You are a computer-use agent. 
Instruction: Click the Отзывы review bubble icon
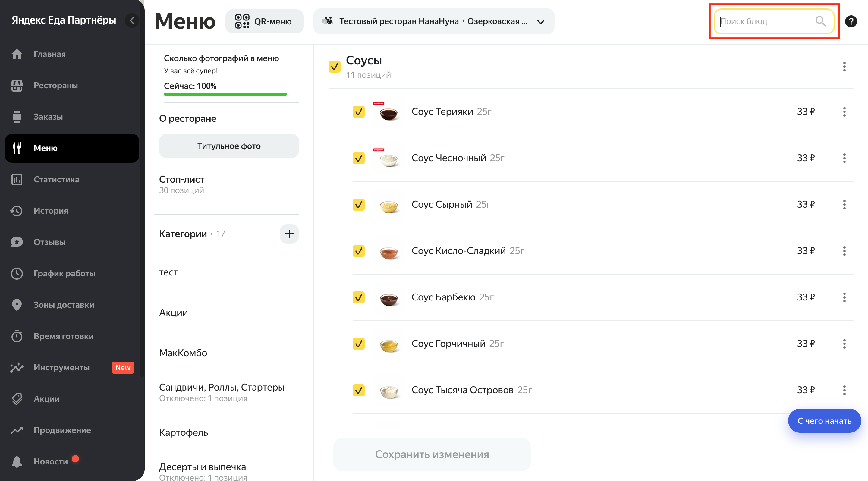[x=17, y=242]
